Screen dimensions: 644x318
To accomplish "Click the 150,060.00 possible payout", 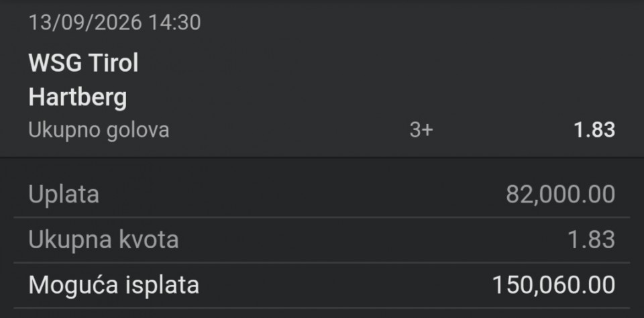I will tap(553, 284).
